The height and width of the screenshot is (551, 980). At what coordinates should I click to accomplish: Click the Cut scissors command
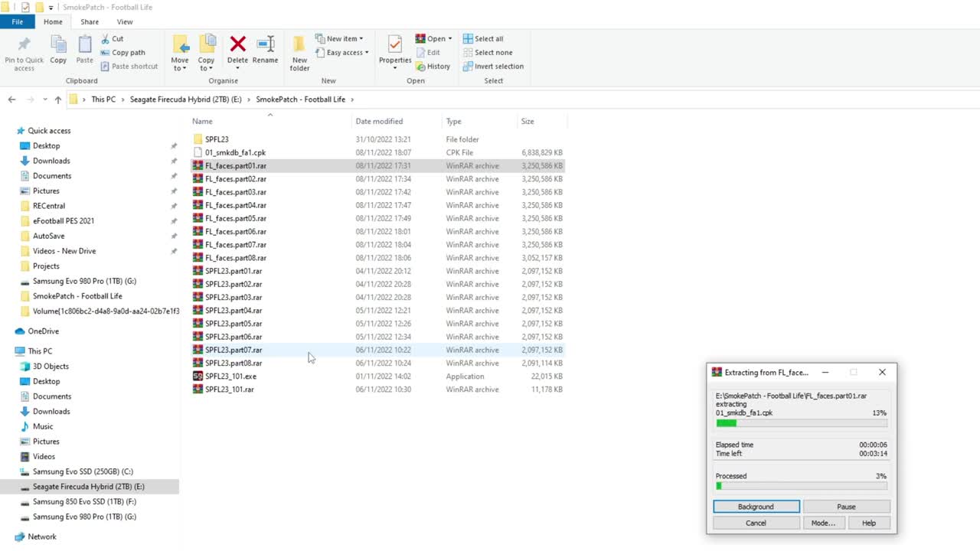pos(112,38)
